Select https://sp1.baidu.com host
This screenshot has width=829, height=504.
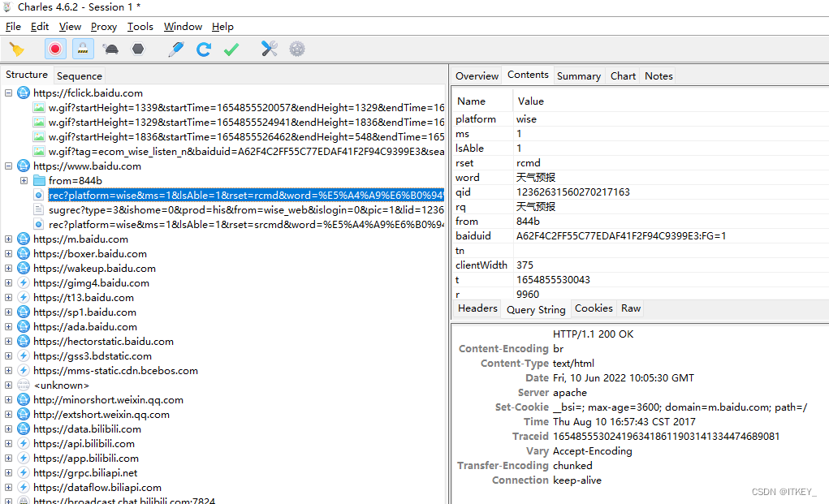[x=84, y=312]
